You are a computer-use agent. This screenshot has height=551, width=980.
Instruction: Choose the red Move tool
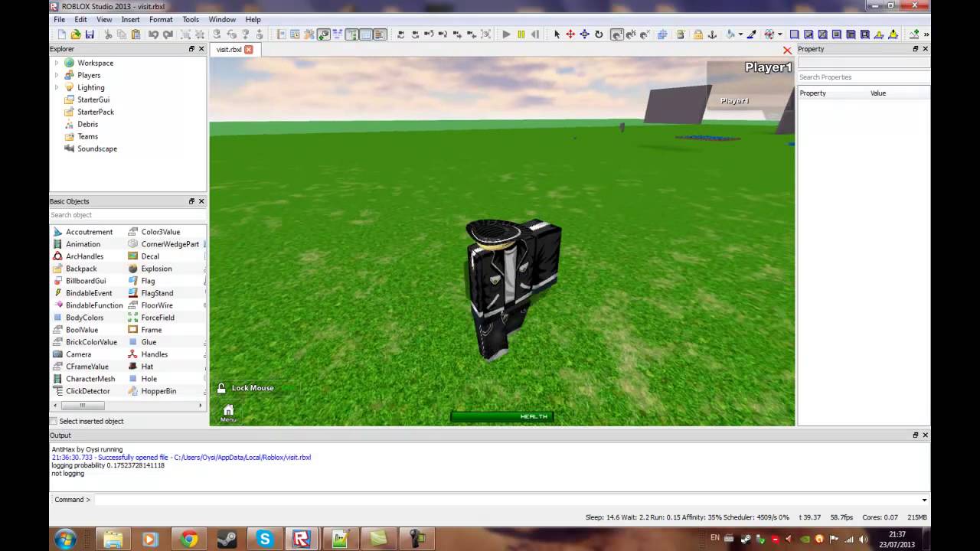[570, 34]
